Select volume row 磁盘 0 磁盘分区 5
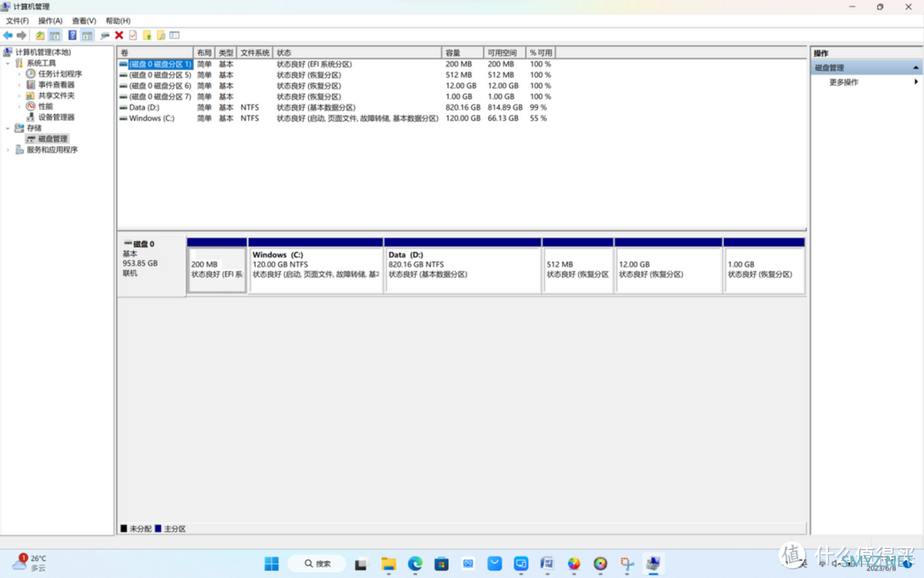The image size is (924, 578). pyautogui.click(x=335, y=74)
